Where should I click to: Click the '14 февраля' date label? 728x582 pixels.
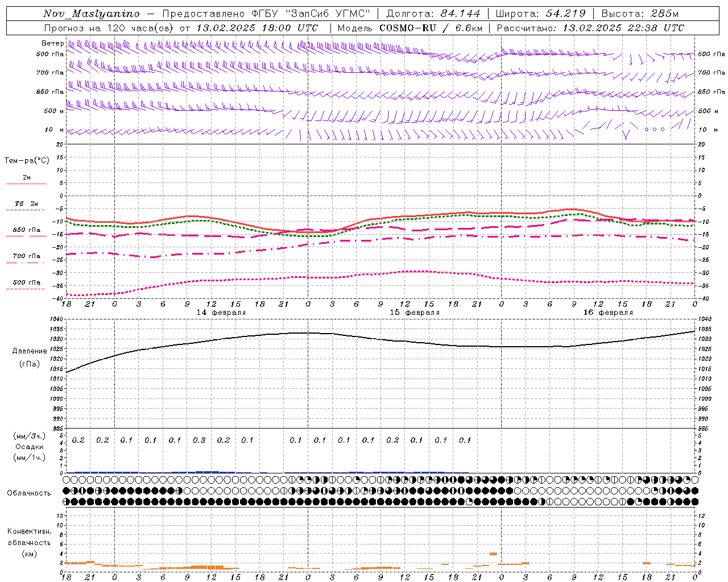221,313
